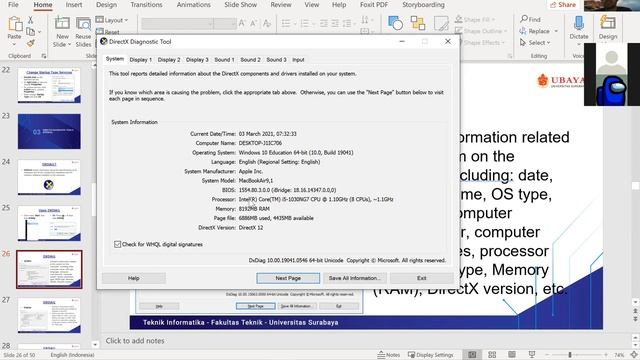
Task: Expand the New Slide dropdown arrow
Action: (x=70, y=44)
